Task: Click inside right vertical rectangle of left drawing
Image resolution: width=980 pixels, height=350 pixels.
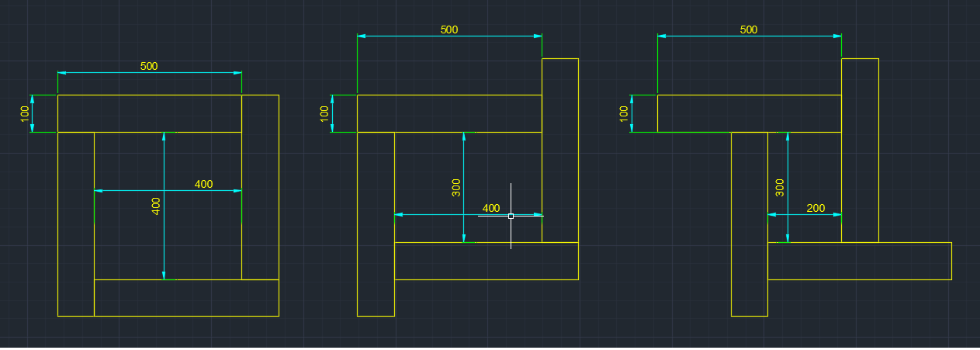Action: point(260,186)
